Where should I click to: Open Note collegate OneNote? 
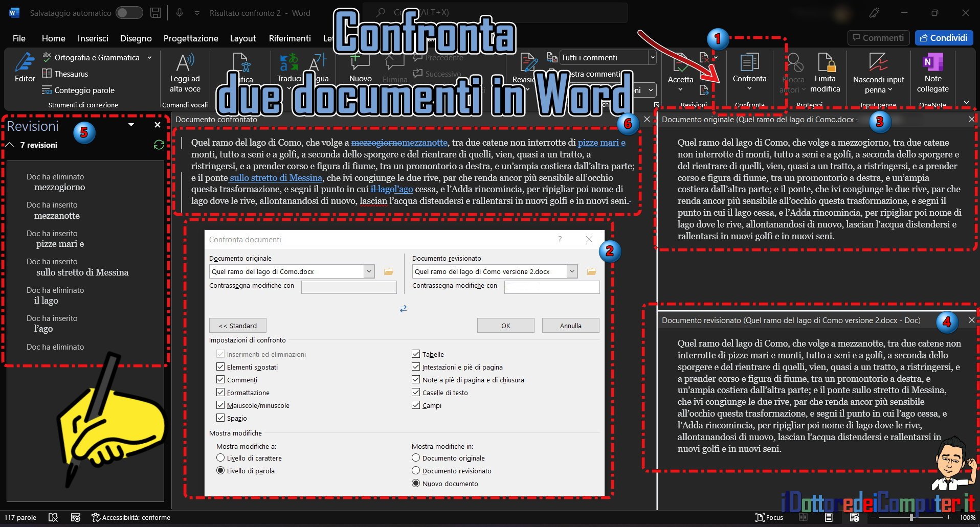pos(932,73)
